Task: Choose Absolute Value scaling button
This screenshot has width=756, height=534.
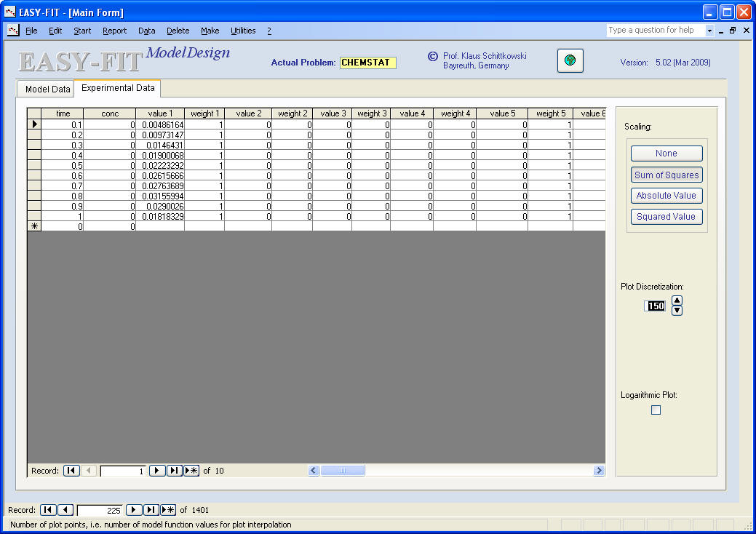Action: click(667, 196)
